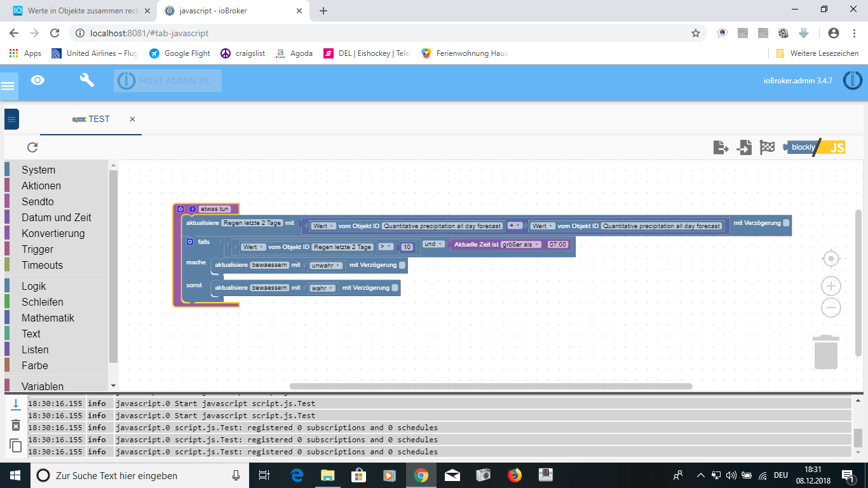
Task: Click the import blocks icon
Action: pyautogui.click(x=744, y=147)
